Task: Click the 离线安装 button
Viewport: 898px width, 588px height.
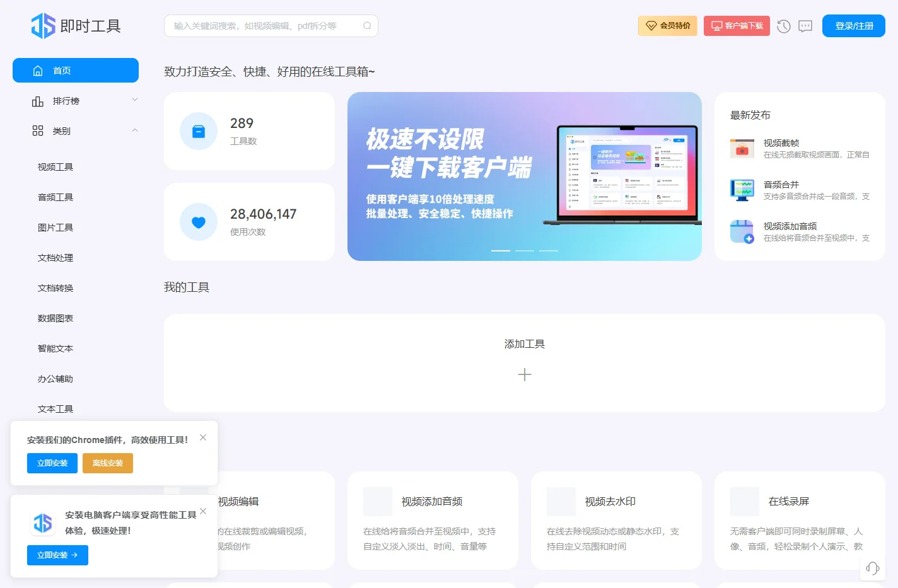Action: point(108,463)
